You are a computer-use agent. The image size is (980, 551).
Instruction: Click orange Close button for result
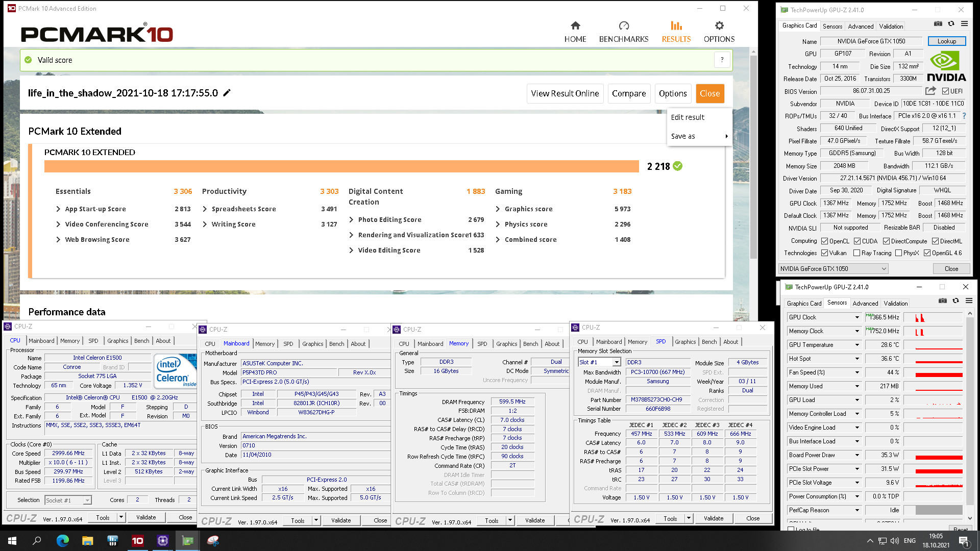[709, 93]
